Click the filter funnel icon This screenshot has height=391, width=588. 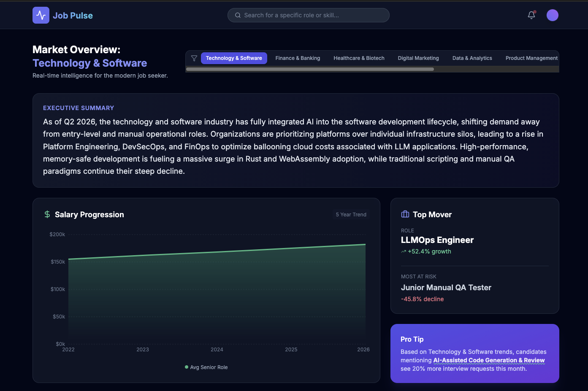pyautogui.click(x=194, y=58)
